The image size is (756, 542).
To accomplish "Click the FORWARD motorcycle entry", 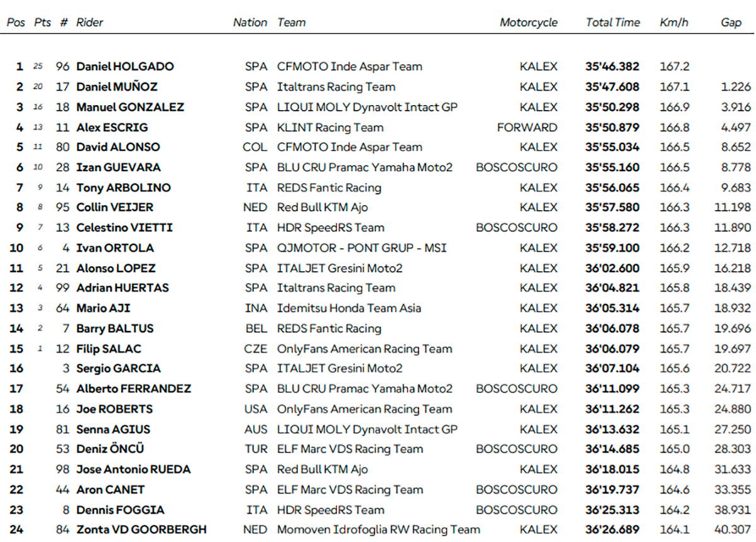I will [527, 127].
